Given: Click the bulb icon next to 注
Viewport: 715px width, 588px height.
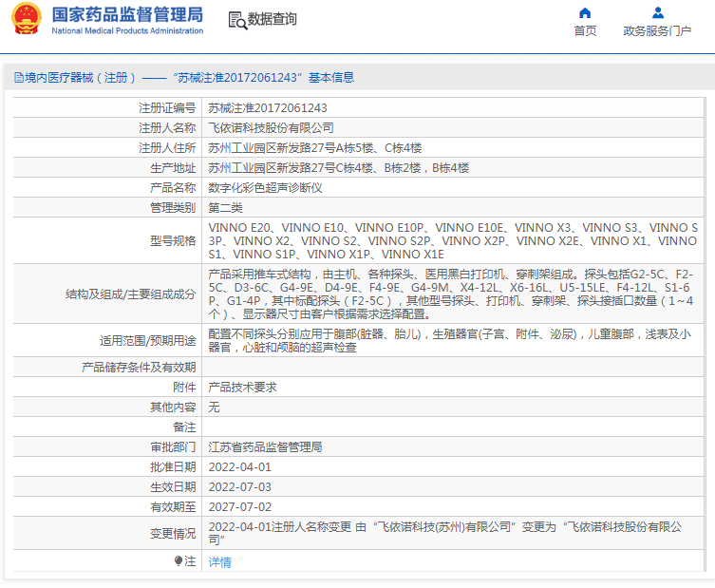Looking at the screenshot, I should 179,560.
